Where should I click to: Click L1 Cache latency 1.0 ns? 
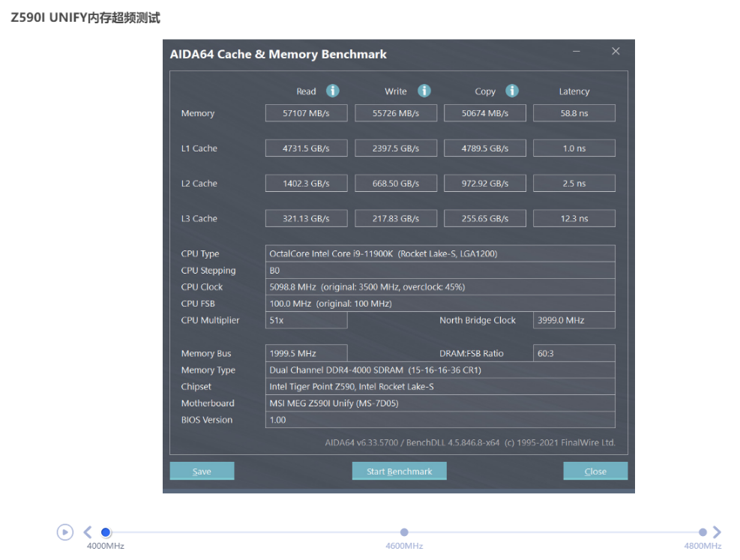574,148
